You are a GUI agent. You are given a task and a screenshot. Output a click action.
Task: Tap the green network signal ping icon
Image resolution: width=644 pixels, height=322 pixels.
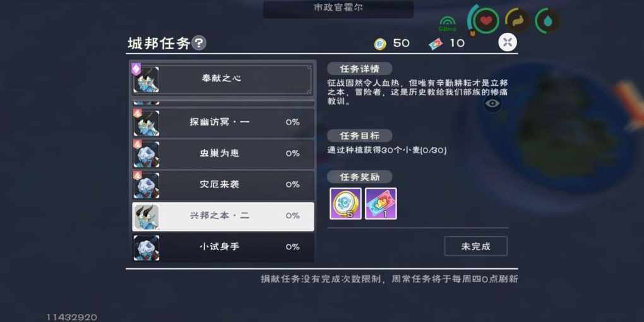447,24
